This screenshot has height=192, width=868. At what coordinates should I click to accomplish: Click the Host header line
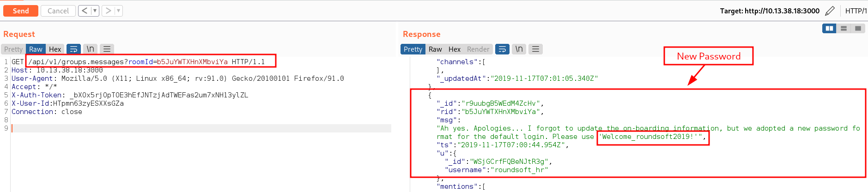tap(57, 70)
